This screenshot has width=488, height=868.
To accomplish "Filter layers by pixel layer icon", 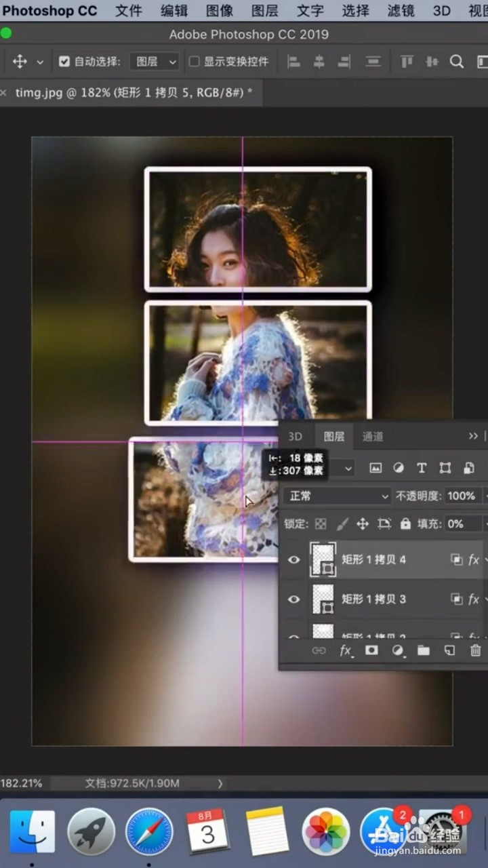I will pos(375,468).
